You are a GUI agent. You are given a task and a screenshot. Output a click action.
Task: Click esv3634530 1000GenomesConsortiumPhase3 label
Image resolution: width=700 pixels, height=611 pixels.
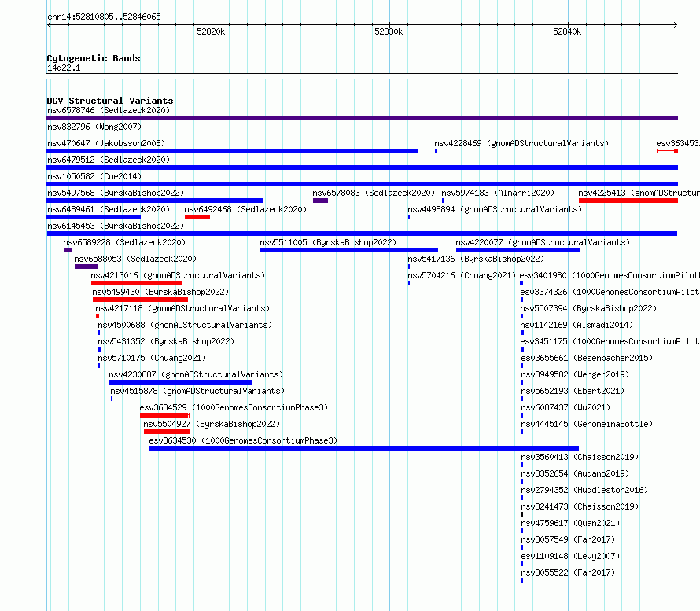[x=243, y=440]
